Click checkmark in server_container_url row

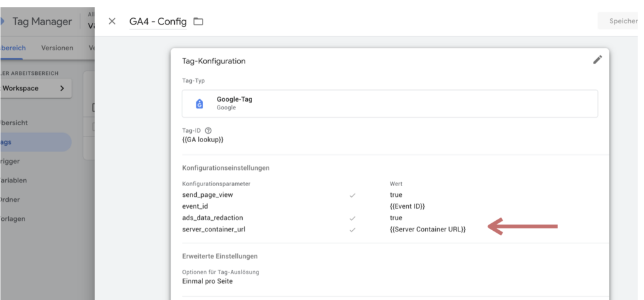click(352, 230)
